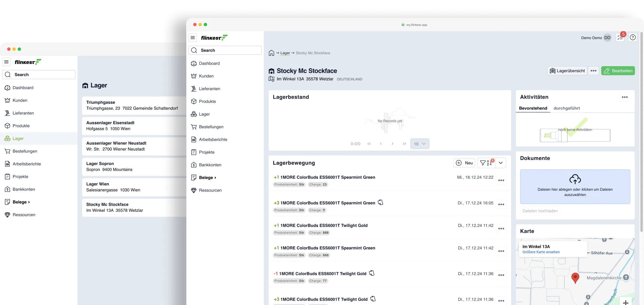Expand the chevron dropdown next to filter button
The image size is (644, 305).
tap(501, 163)
